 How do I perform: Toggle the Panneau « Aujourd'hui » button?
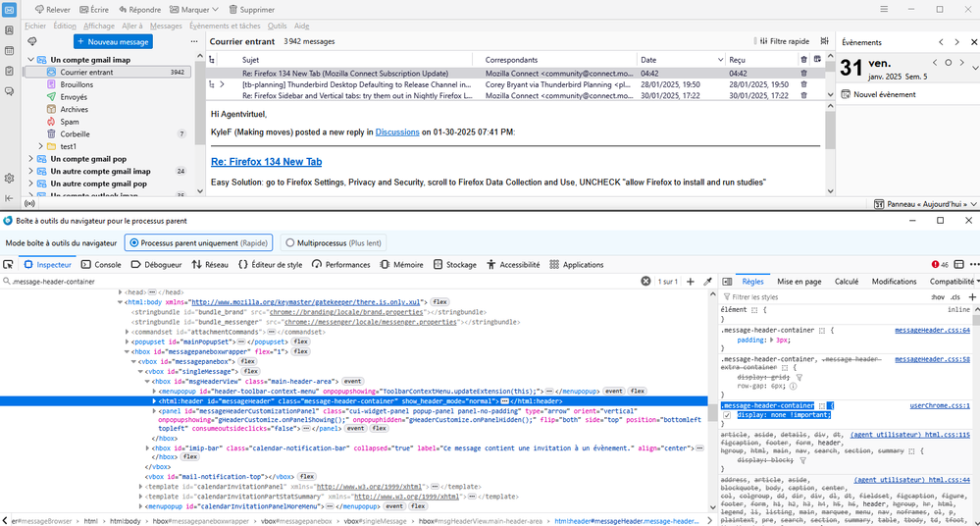click(924, 204)
